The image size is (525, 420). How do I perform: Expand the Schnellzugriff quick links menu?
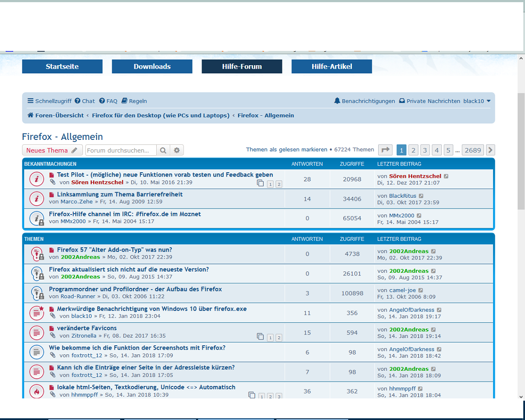point(49,101)
